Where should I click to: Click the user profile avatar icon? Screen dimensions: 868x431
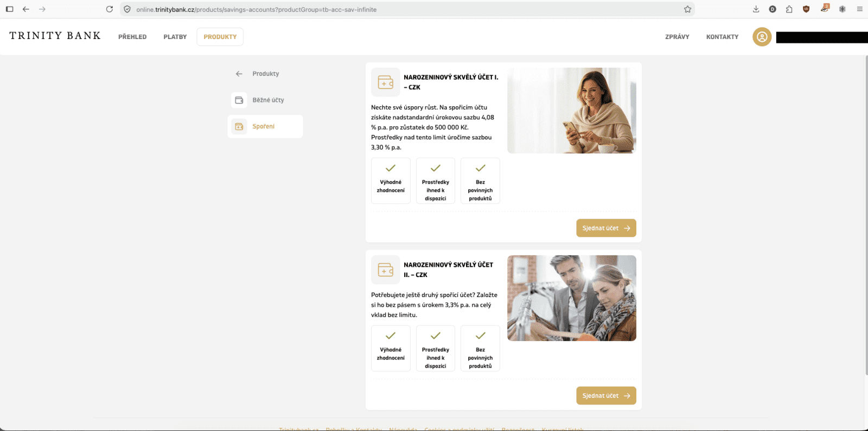pos(762,37)
